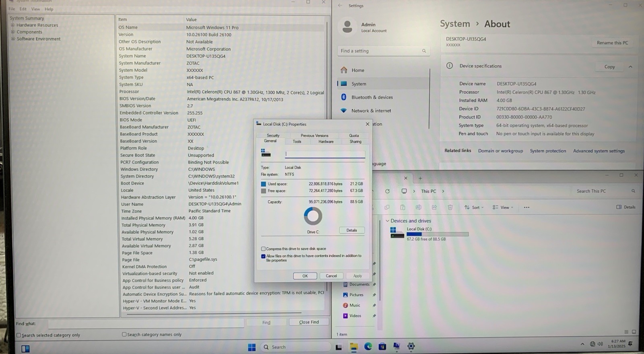This screenshot has height=354, width=644.
Task: Collapse the Device specifications section chevron
Action: click(x=630, y=66)
